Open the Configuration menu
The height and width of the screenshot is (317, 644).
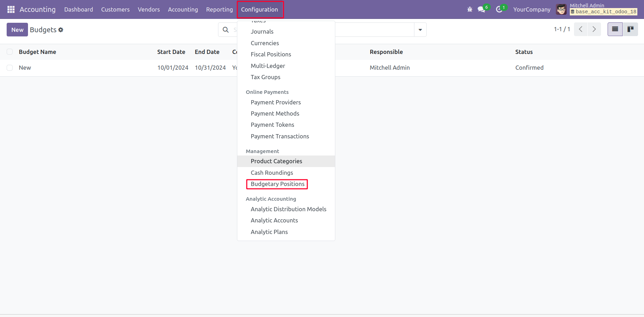(x=259, y=9)
